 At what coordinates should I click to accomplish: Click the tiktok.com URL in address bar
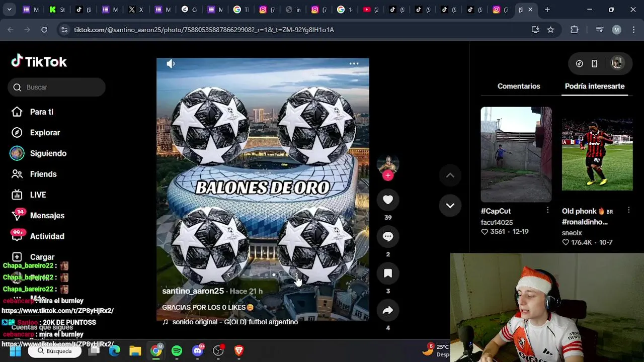coord(204,30)
